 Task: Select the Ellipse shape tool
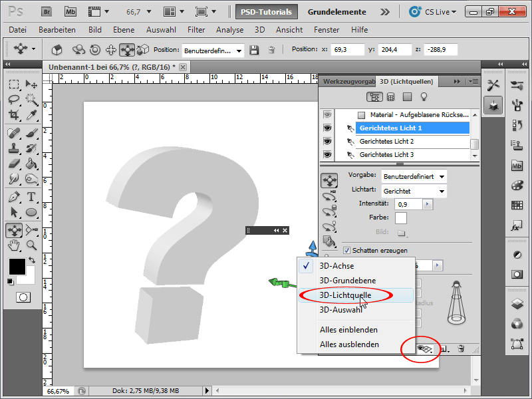pyautogui.click(x=31, y=212)
